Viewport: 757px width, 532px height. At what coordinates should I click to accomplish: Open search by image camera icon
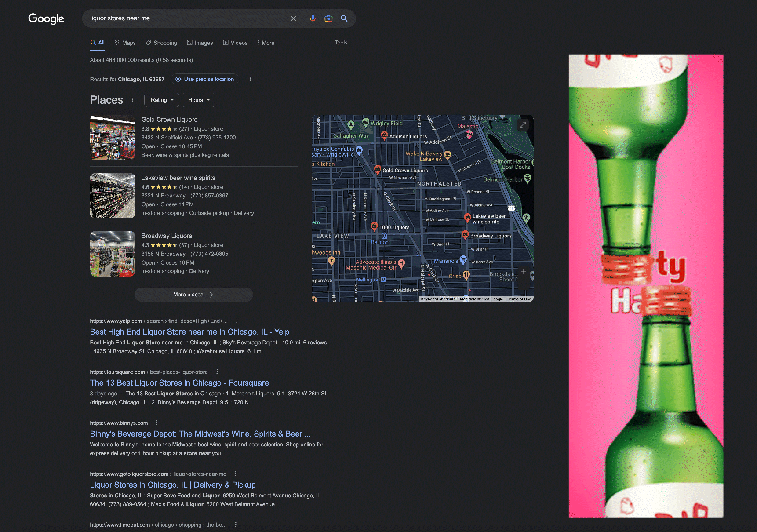coord(328,18)
